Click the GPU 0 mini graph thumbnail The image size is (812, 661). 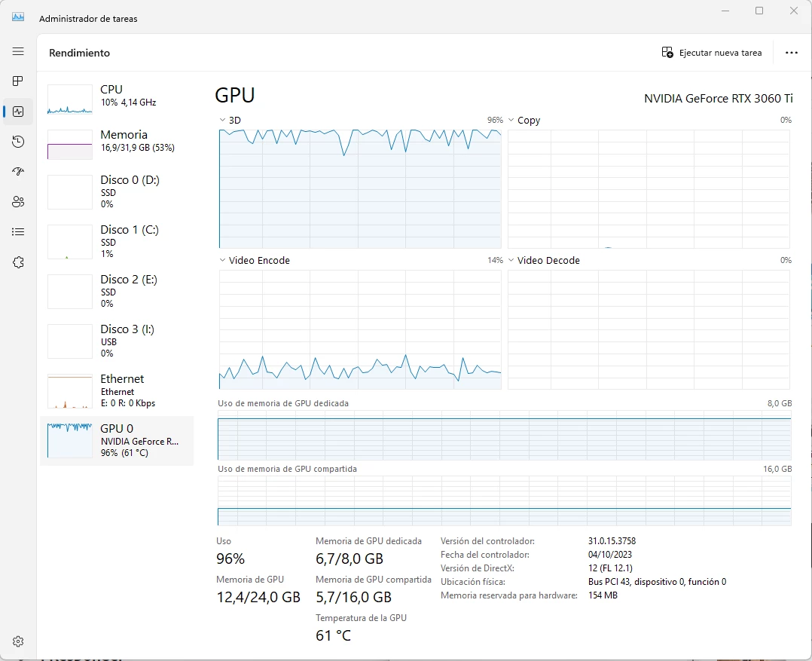tap(70, 440)
